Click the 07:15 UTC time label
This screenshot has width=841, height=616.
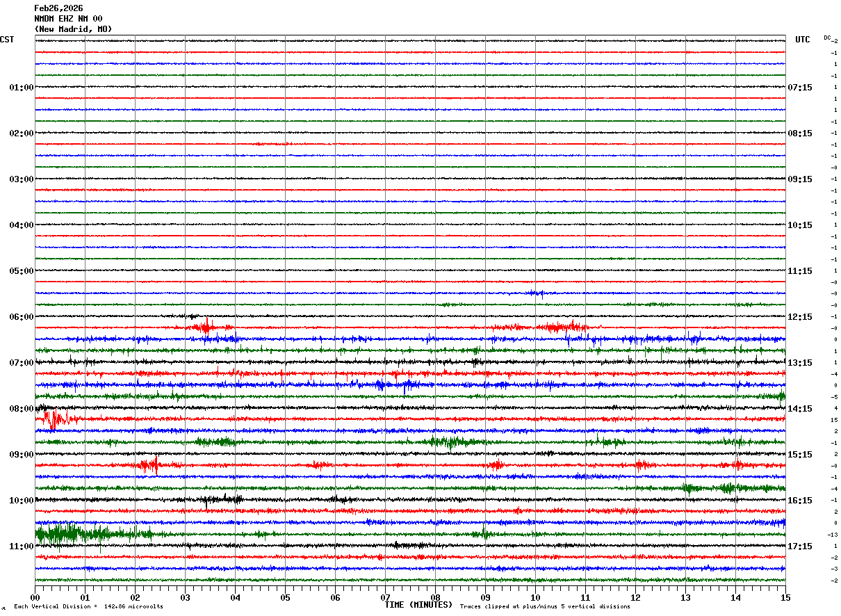click(800, 88)
